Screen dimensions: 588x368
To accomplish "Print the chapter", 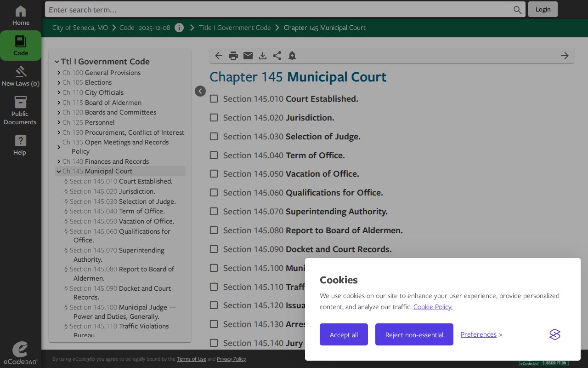I will coord(233,56).
